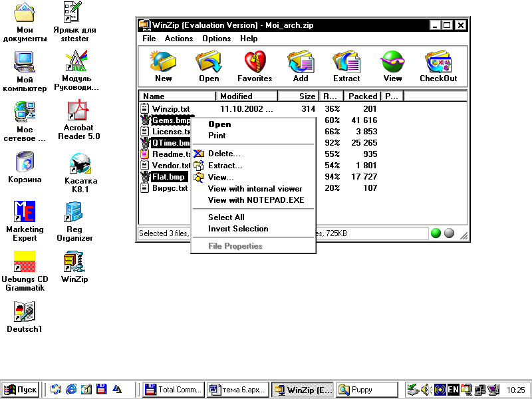Select the Касатка K8.1 desktop shortcut
This screenshot has height=399, width=532.
[80, 172]
